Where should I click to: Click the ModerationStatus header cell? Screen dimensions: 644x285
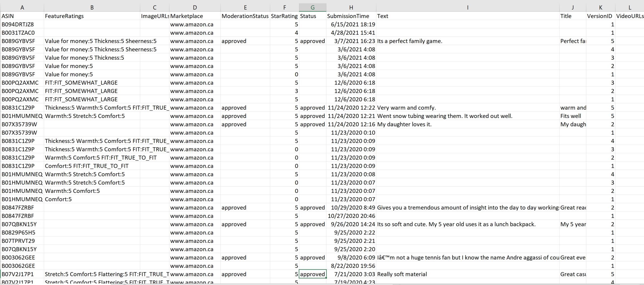pos(245,16)
